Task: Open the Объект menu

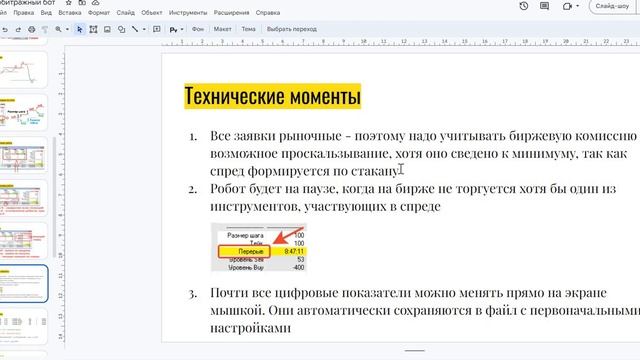Action: pyautogui.click(x=152, y=13)
